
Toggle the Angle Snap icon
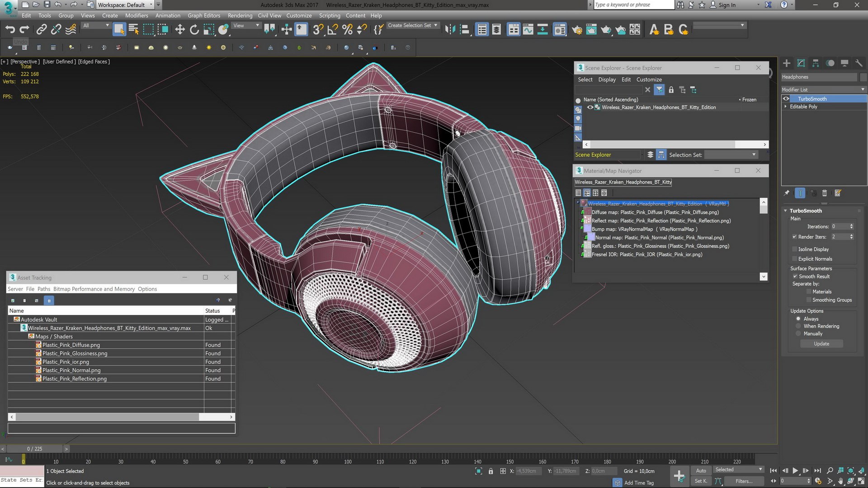pos(333,30)
